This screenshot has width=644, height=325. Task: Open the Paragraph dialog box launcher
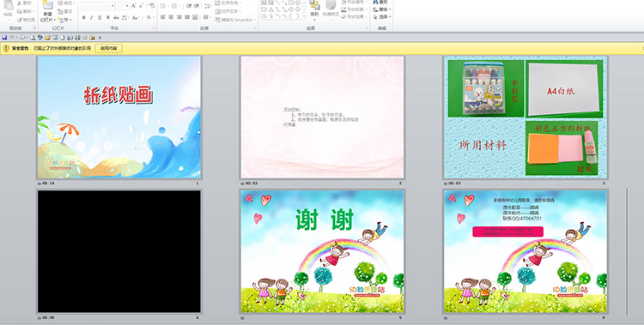256,28
